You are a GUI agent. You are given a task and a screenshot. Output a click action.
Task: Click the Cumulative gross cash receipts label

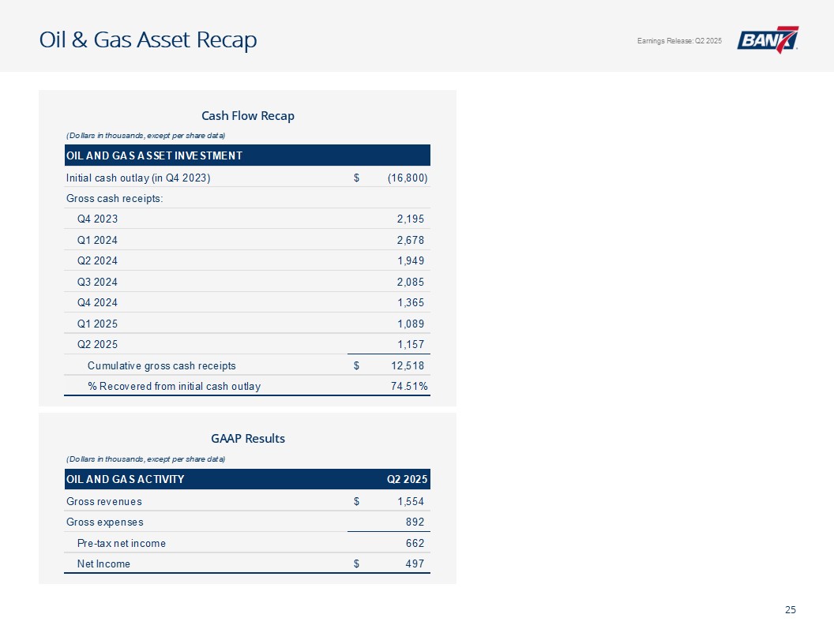click(x=161, y=365)
